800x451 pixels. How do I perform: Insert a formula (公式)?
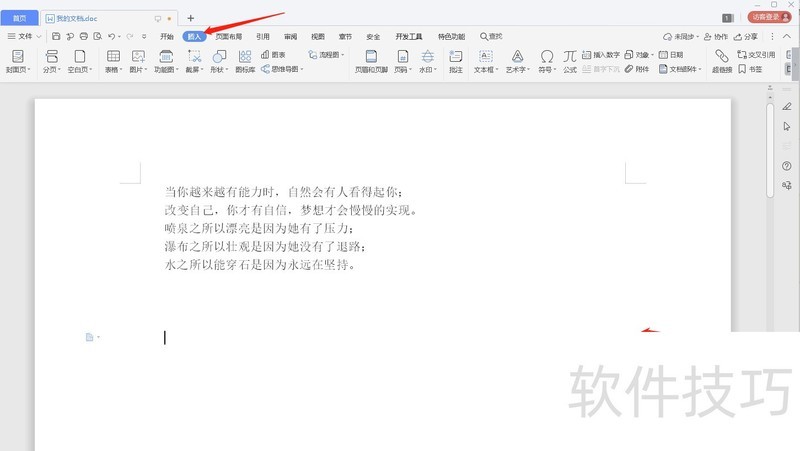click(x=570, y=61)
